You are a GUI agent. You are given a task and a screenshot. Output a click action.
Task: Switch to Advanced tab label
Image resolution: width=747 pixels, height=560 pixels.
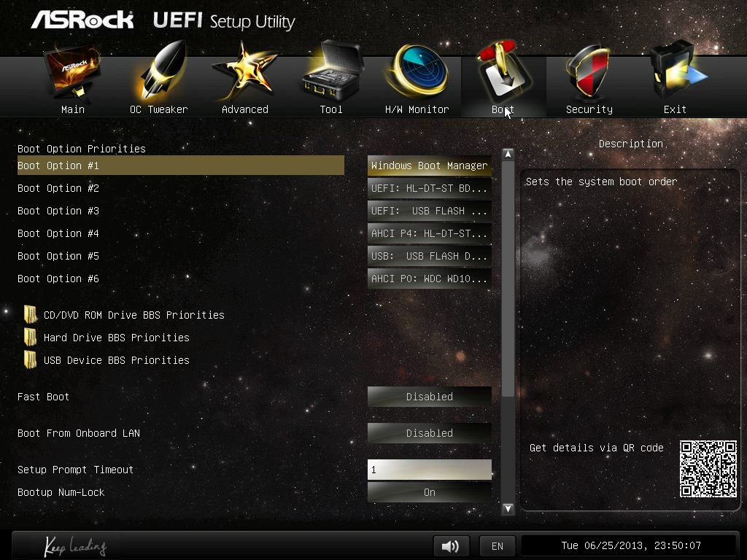pos(245,109)
